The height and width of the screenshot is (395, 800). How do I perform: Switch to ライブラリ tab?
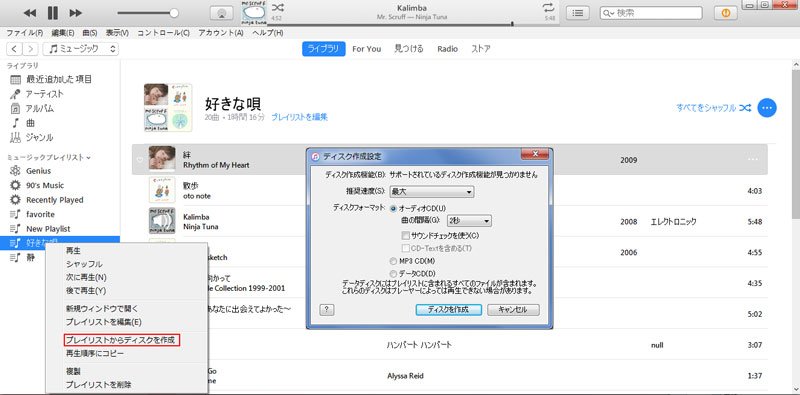click(323, 49)
